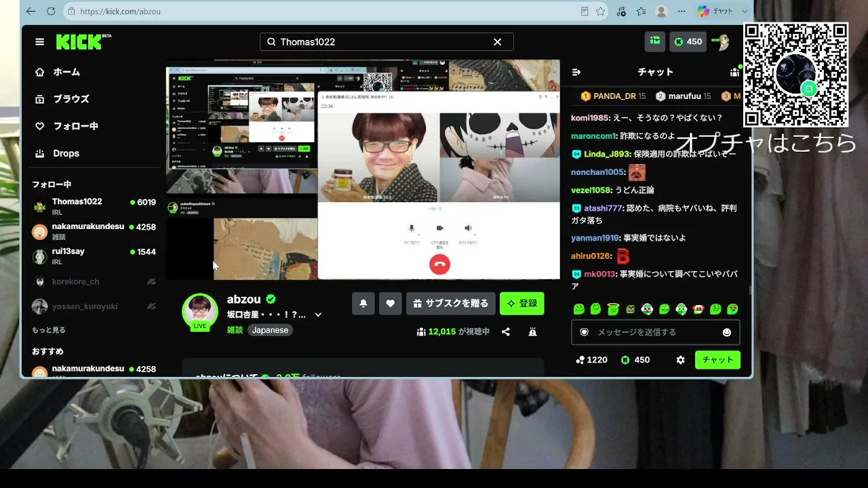
Task: Click the chat identity badge icon
Action: (x=584, y=332)
